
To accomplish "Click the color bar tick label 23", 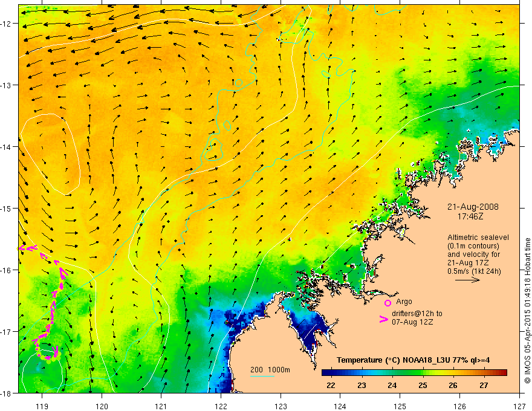I will [362, 385].
